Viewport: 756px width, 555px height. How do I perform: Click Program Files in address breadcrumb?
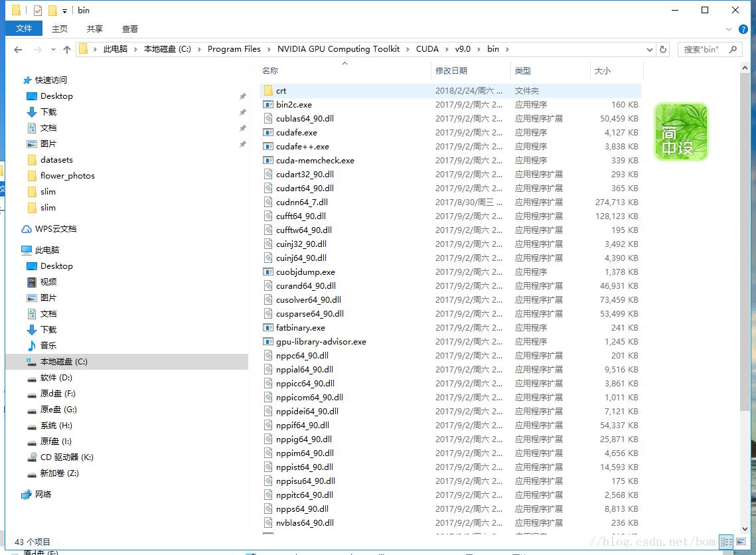pyautogui.click(x=234, y=48)
